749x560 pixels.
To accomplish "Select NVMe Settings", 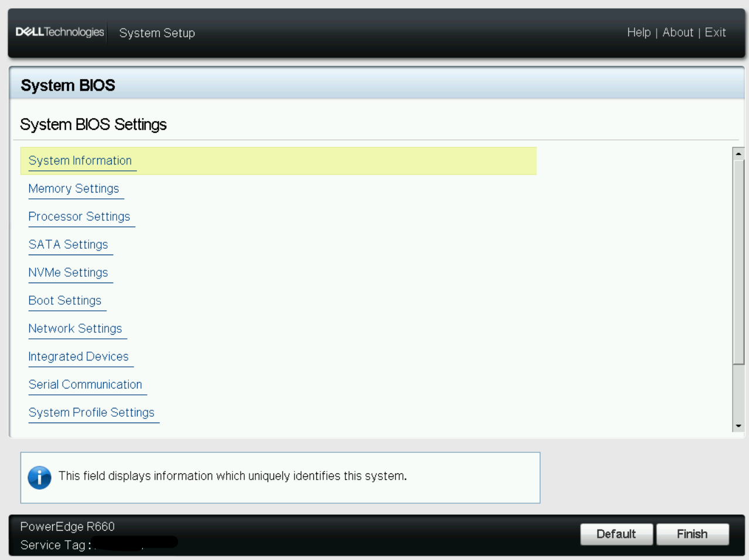I will (68, 273).
